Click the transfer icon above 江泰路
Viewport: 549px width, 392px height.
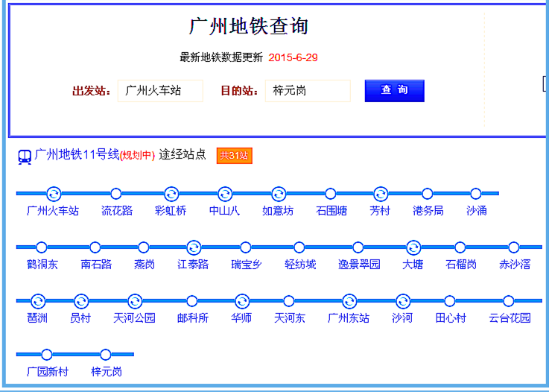tap(194, 247)
